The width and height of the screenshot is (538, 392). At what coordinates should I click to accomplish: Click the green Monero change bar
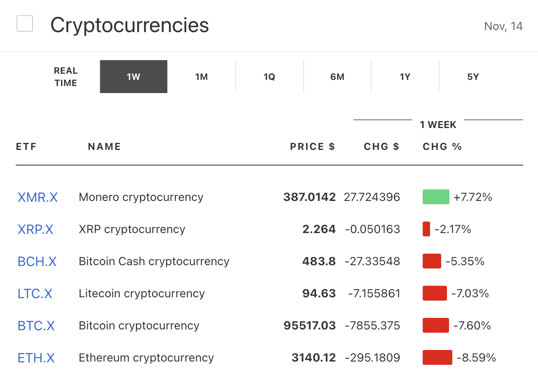(x=436, y=197)
